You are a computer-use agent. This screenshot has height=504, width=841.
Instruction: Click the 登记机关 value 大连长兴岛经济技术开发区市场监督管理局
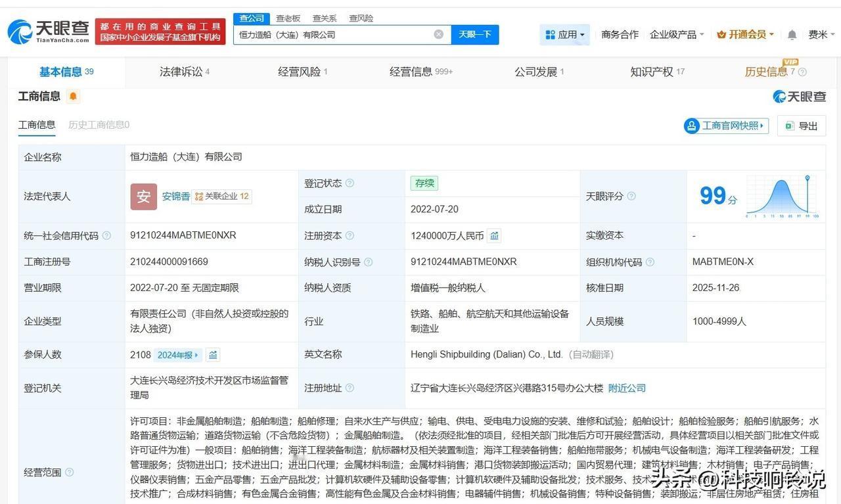[210, 388]
